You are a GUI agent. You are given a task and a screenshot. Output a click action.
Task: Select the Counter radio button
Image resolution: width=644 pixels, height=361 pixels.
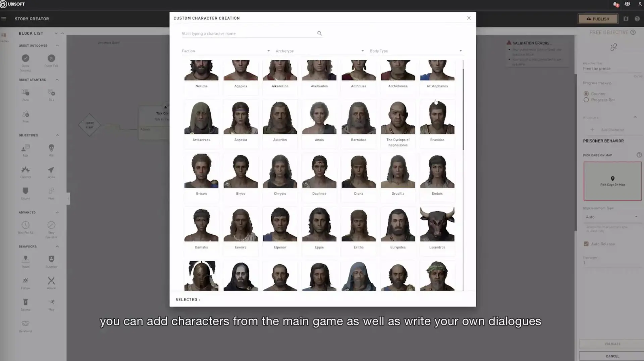[x=586, y=94]
